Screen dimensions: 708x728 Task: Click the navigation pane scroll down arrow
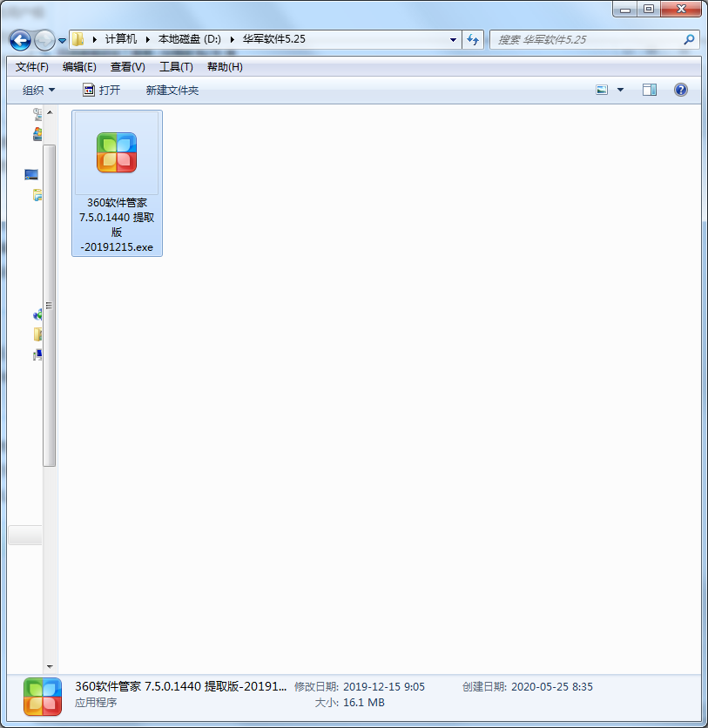point(50,667)
